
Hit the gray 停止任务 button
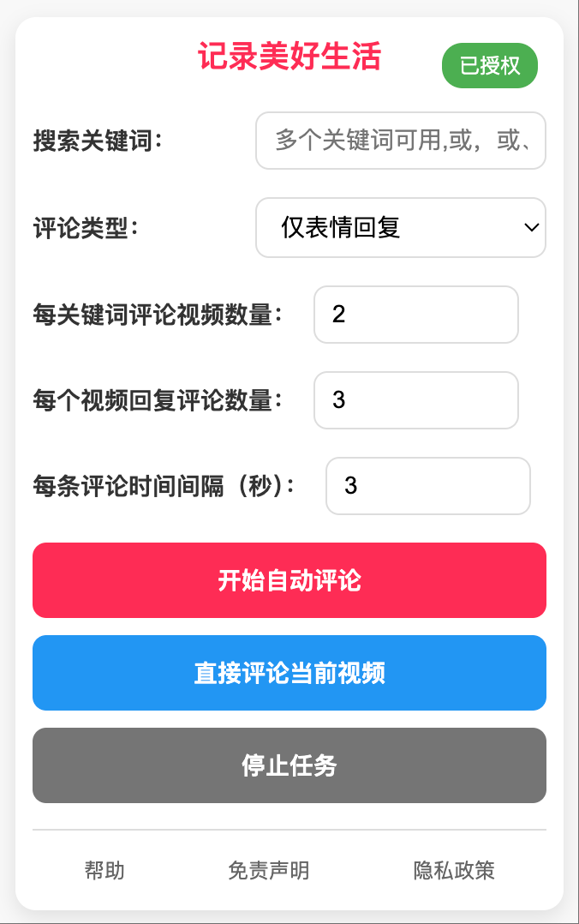click(x=289, y=765)
